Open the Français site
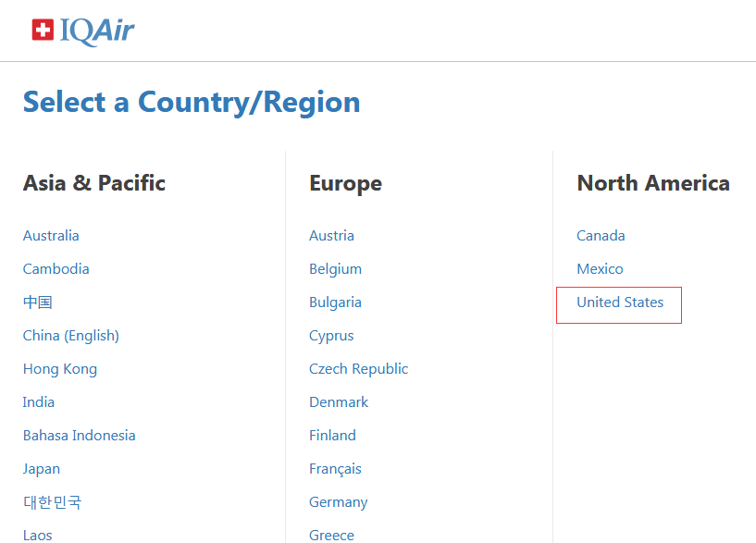 coord(335,469)
